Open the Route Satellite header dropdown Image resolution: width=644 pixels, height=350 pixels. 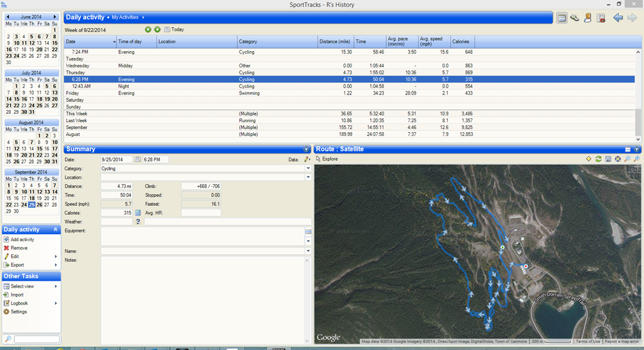636,149
